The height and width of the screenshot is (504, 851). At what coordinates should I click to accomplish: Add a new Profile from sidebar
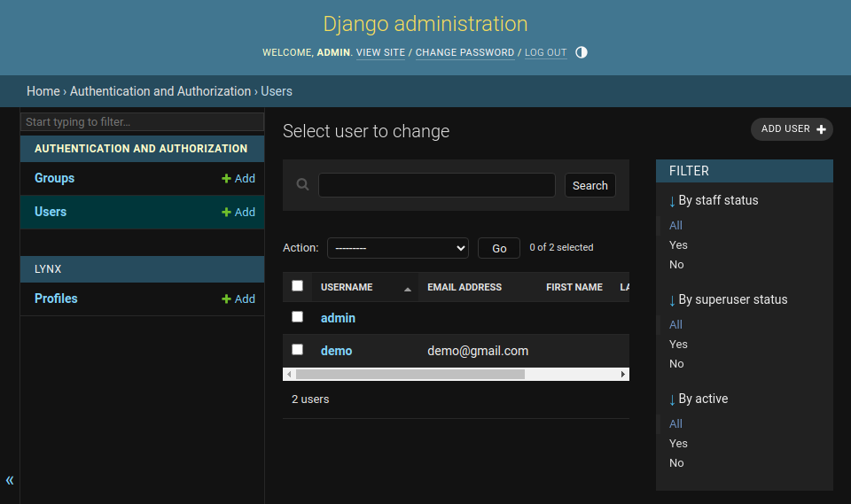(238, 299)
